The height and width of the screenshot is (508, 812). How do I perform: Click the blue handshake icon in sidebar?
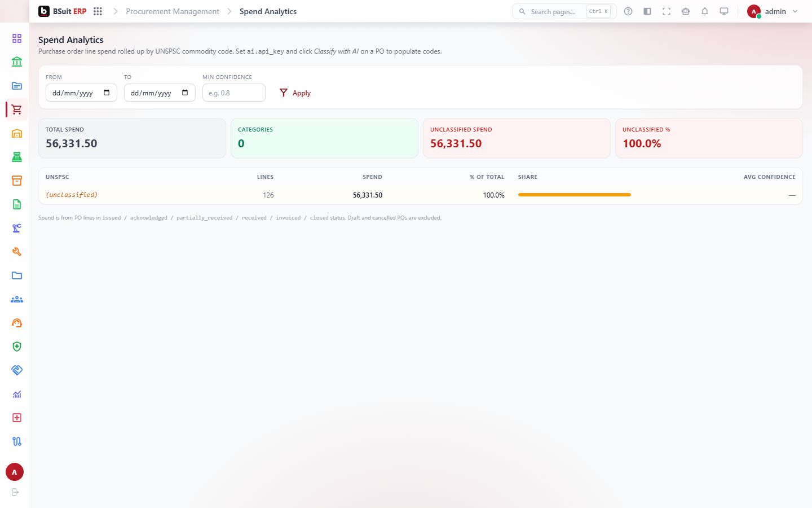(17, 370)
